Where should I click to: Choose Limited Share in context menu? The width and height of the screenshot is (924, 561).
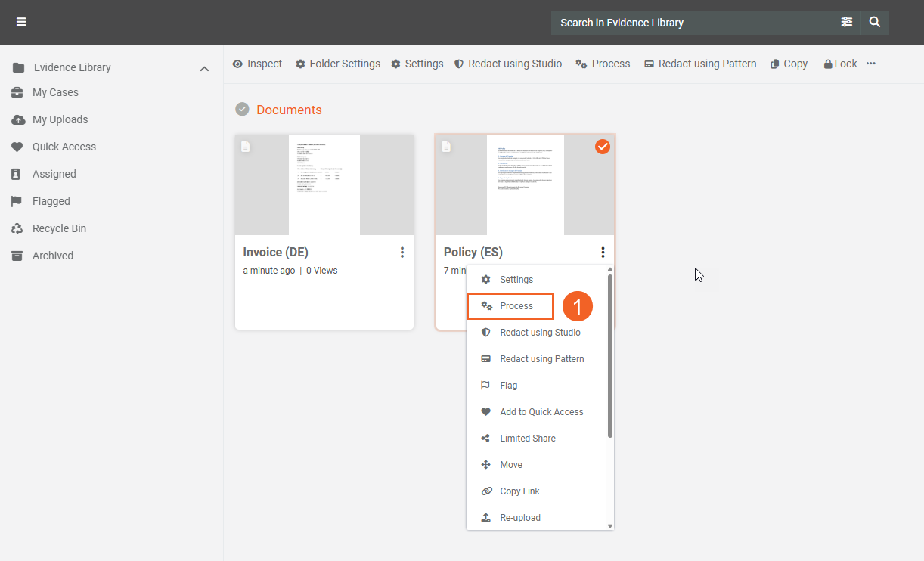[527, 439]
